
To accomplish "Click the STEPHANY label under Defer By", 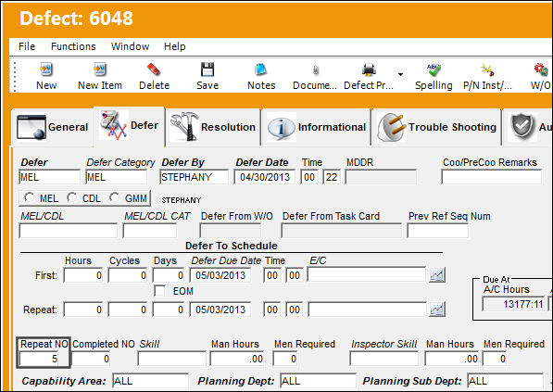I will 182,200.
